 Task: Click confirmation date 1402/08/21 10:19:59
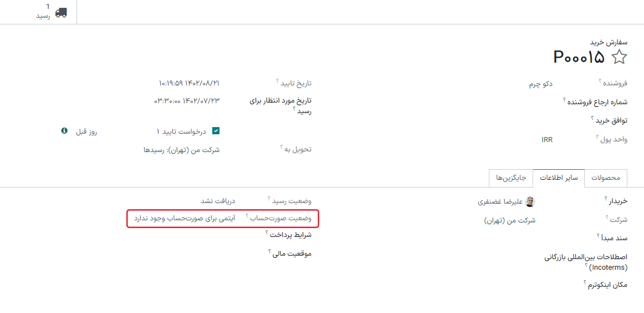click(188, 83)
